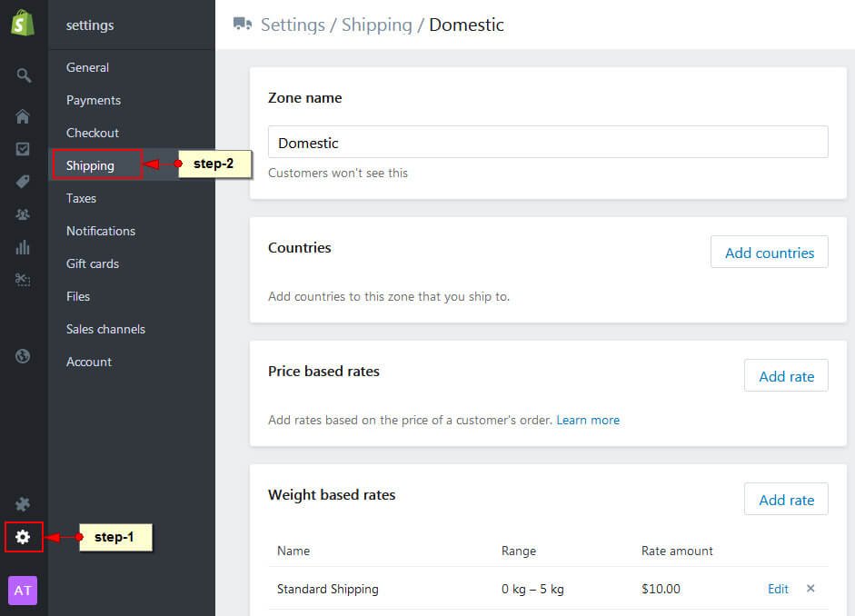Open Orders checkbox icon in sidebar

pyautogui.click(x=23, y=149)
